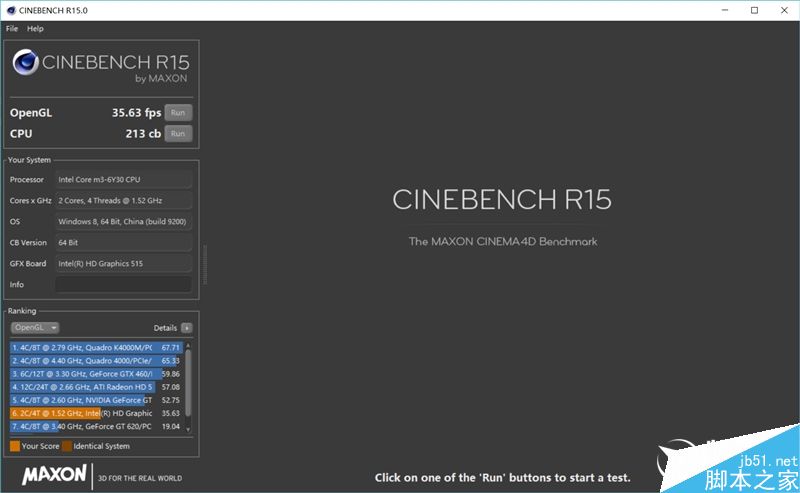Viewport: 800px width, 493px height.
Task: Select ranking entry 3 GeForce GTX 460
Action: tap(96, 374)
